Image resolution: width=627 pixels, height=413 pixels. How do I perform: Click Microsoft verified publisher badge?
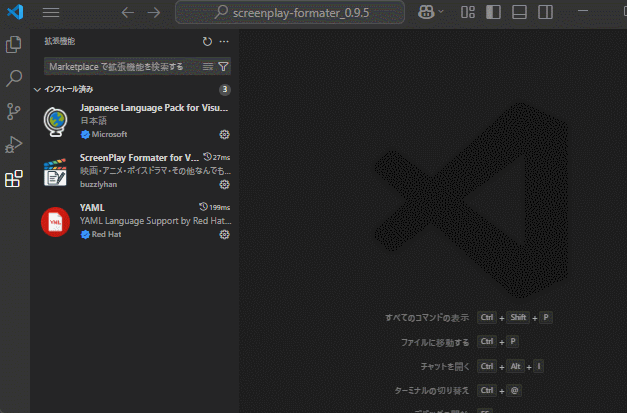click(85, 135)
